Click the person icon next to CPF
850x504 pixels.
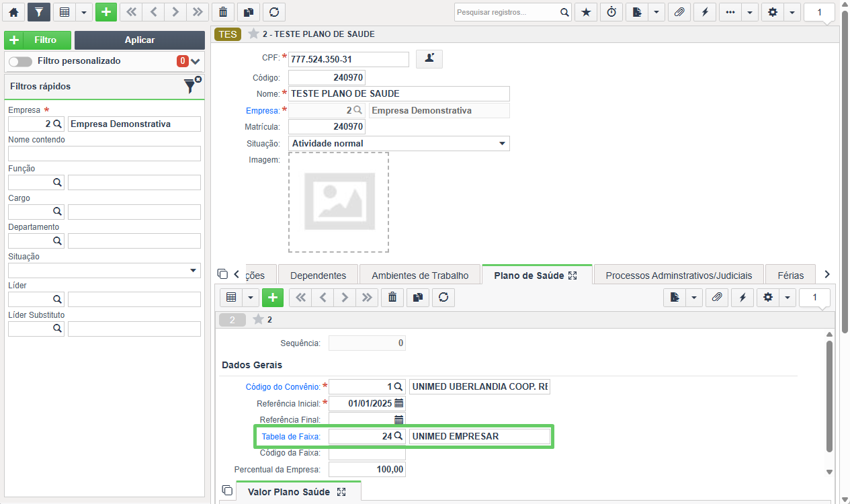coord(429,59)
